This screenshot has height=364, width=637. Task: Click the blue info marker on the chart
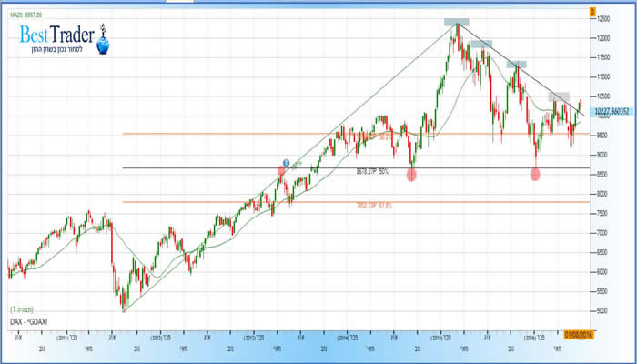pyautogui.click(x=285, y=163)
